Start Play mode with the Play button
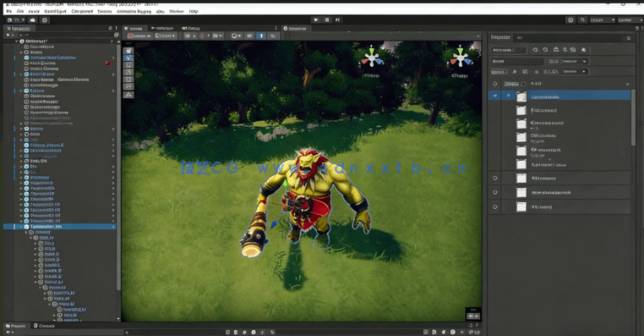 coord(316,19)
